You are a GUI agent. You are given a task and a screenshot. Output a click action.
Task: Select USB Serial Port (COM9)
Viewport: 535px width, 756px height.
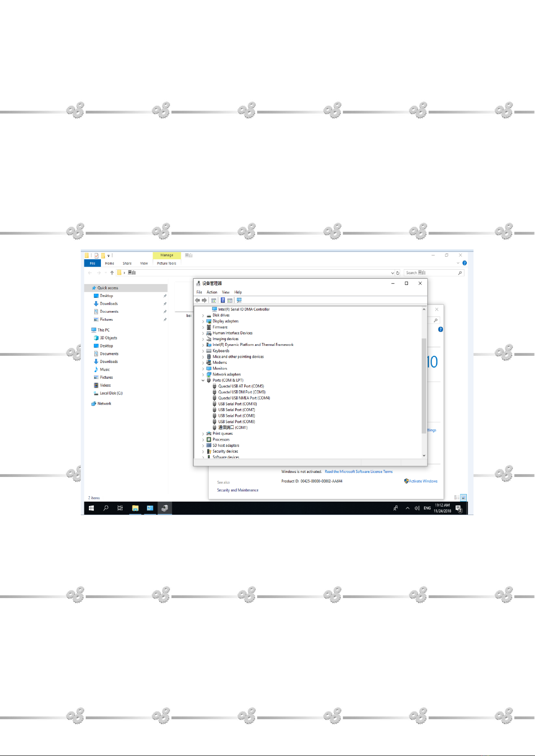(237, 422)
